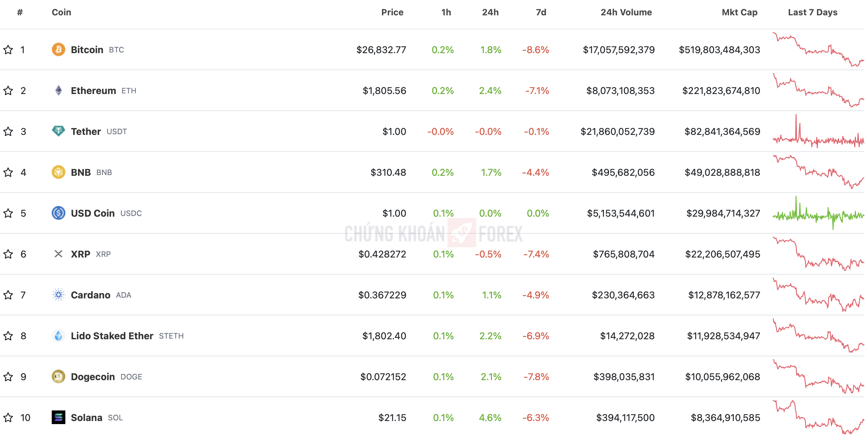Click the Cardano dotted logo

pos(58,295)
